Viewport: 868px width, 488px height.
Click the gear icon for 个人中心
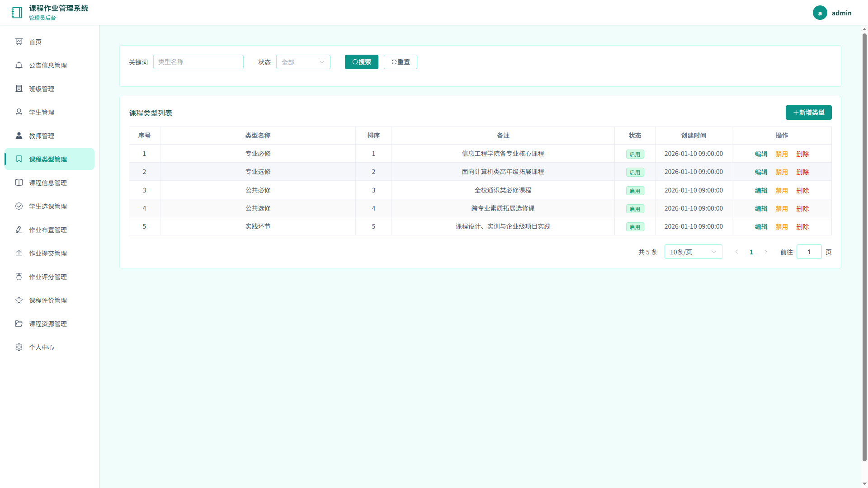click(19, 347)
